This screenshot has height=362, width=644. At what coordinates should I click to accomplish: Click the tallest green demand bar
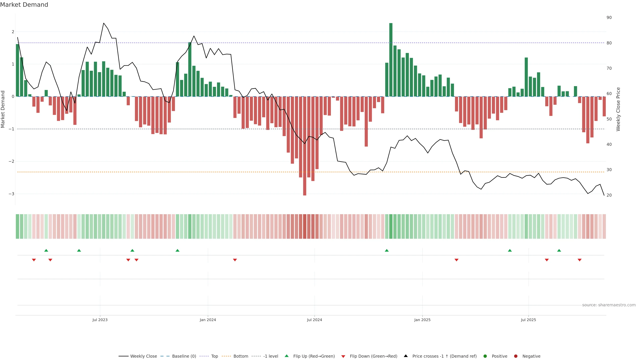[391, 60]
